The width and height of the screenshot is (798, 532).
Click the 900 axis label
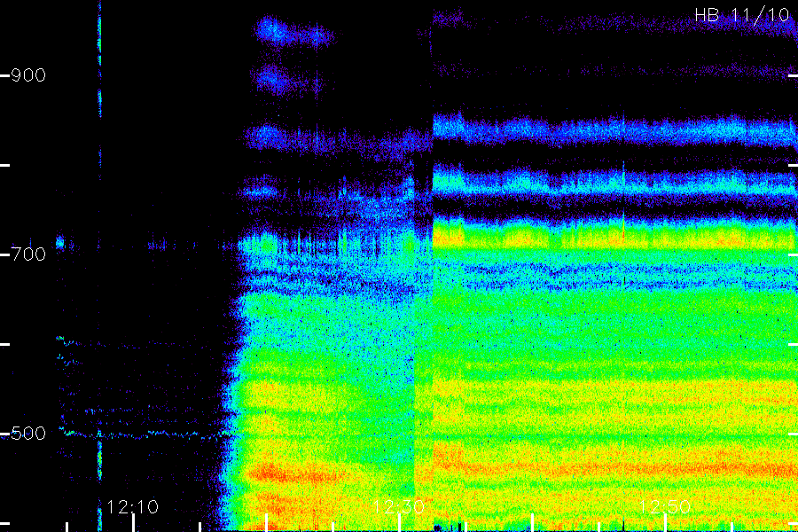click(x=28, y=75)
